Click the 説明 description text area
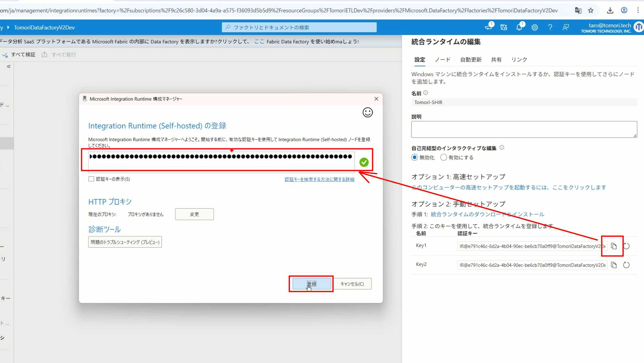The height and width of the screenshot is (363, 644). pyautogui.click(x=524, y=129)
